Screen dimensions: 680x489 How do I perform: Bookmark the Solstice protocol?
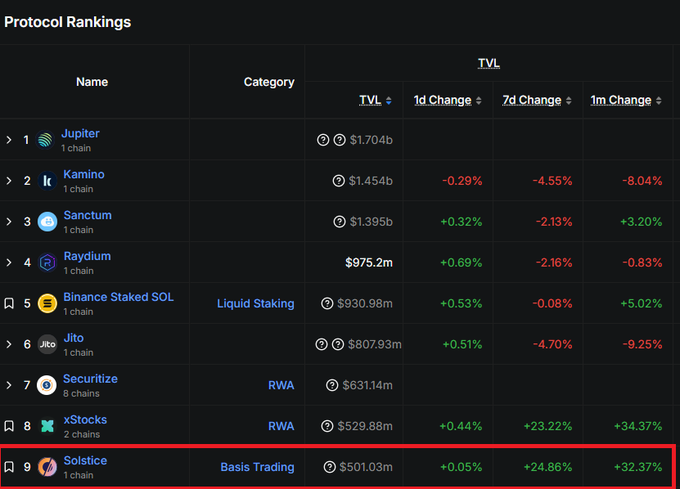(x=9, y=467)
